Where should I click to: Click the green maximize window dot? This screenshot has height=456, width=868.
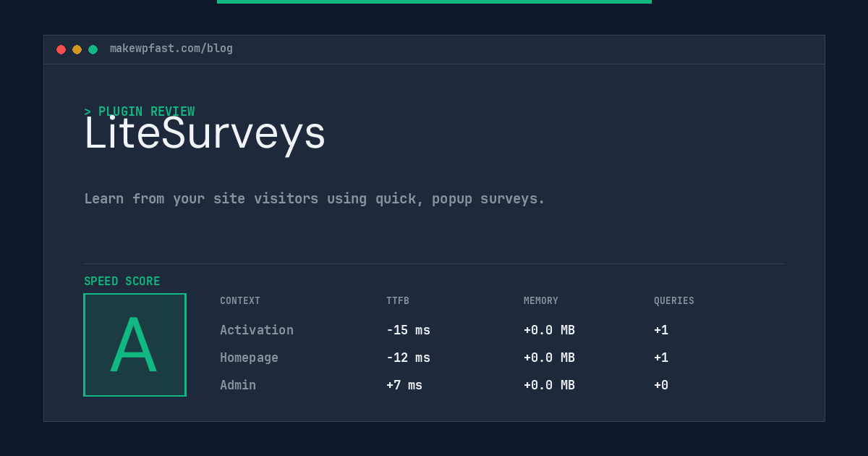(x=93, y=49)
